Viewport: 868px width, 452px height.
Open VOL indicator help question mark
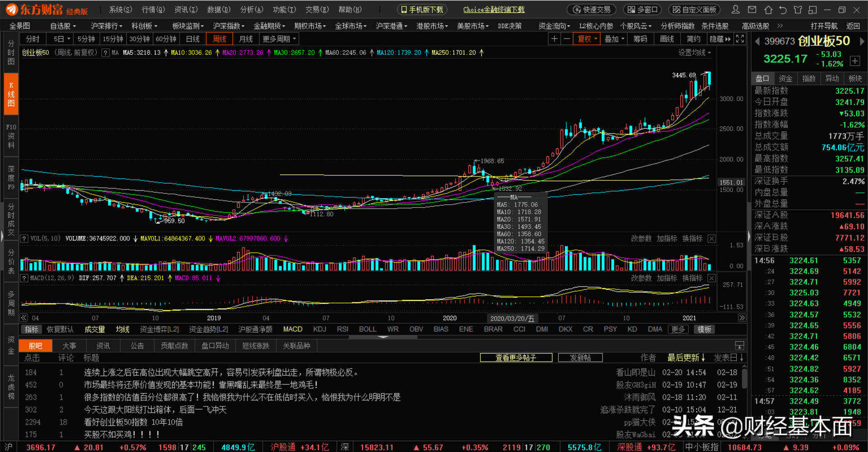24,239
